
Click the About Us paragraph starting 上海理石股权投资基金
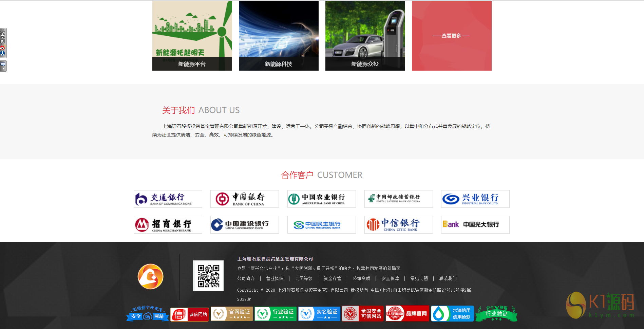coord(321,130)
